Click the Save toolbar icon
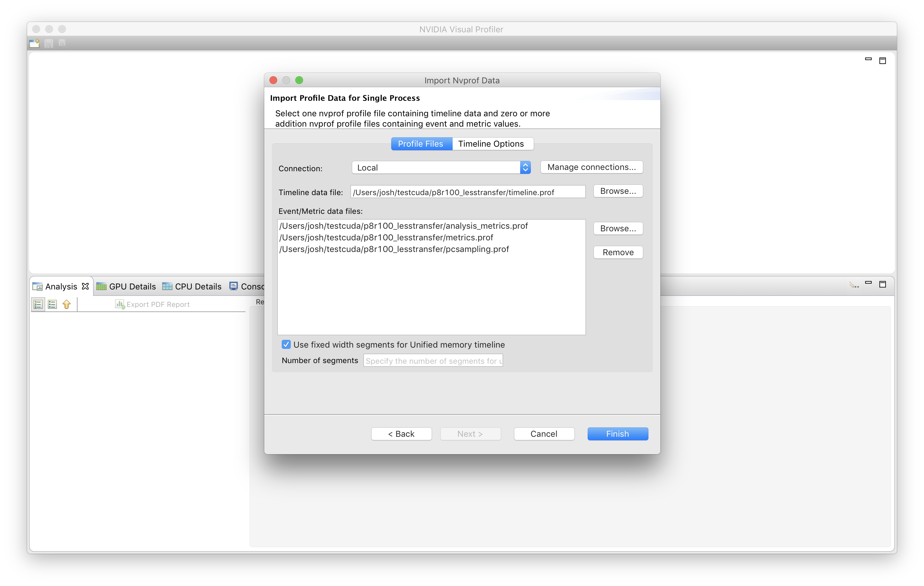The width and height of the screenshot is (924, 586). 48,44
